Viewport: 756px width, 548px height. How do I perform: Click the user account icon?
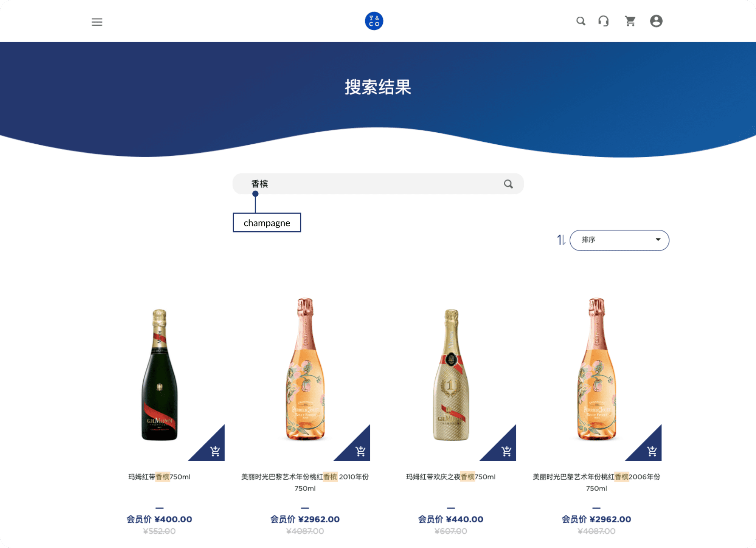point(656,21)
